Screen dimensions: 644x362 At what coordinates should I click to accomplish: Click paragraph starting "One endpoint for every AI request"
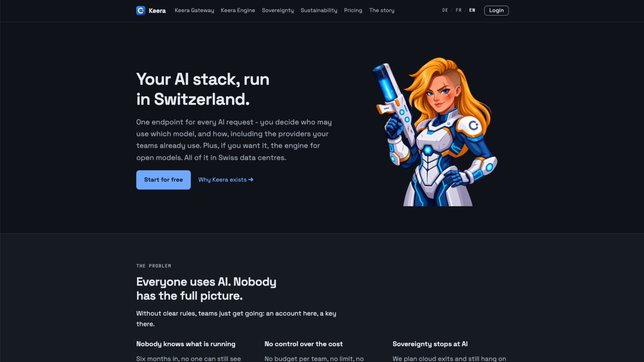click(x=234, y=140)
